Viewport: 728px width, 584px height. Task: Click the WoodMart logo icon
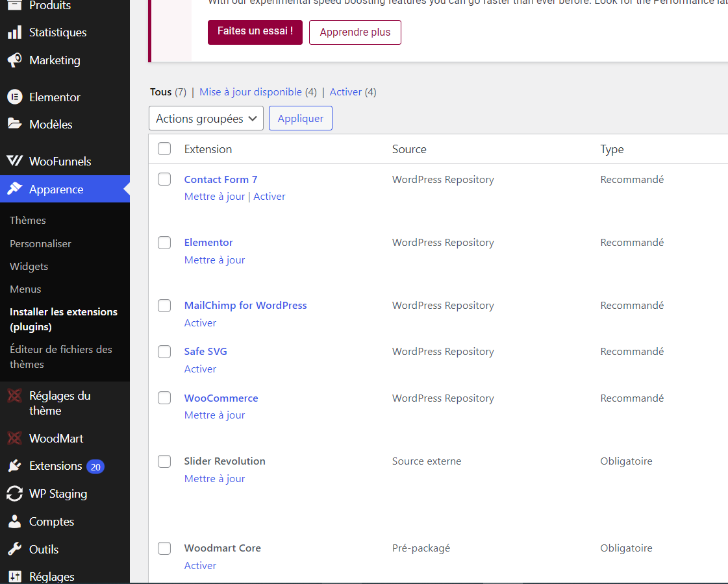coord(14,438)
